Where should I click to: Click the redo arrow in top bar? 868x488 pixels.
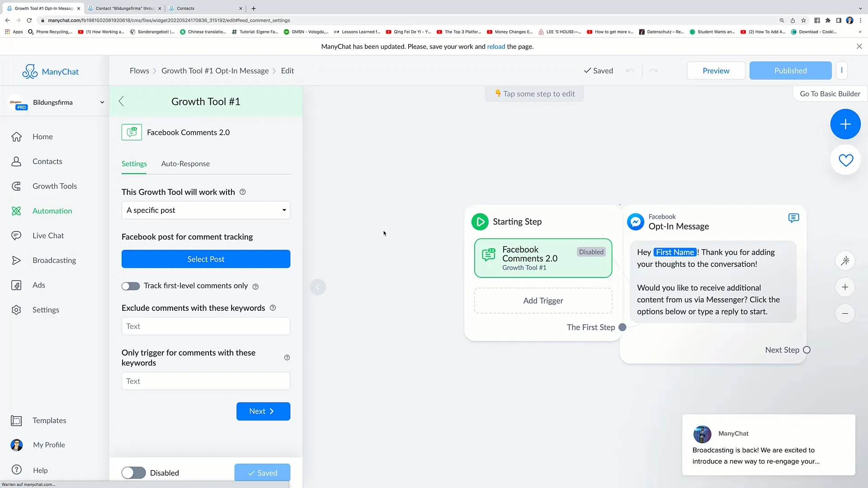pyautogui.click(x=653, y=71)
